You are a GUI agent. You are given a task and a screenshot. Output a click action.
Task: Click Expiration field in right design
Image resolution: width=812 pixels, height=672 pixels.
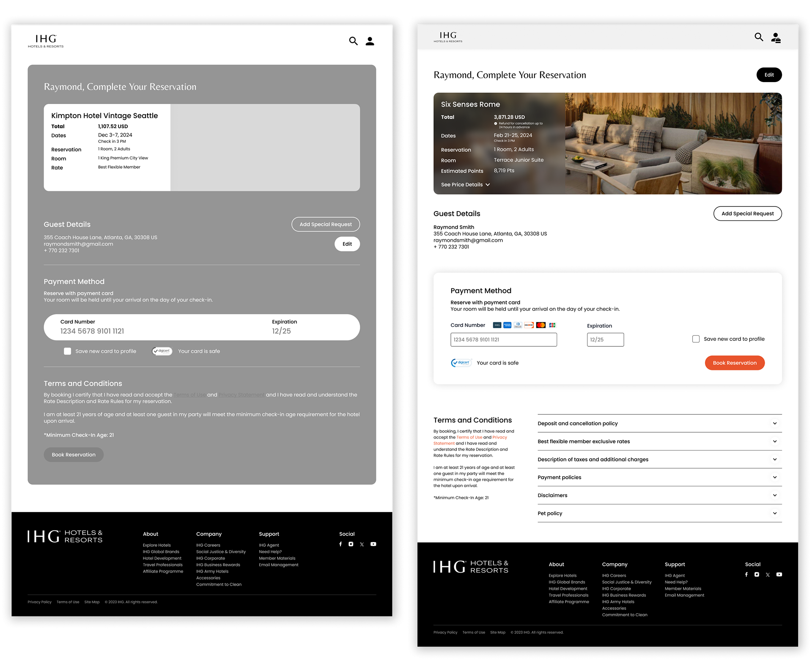(605, 340)
